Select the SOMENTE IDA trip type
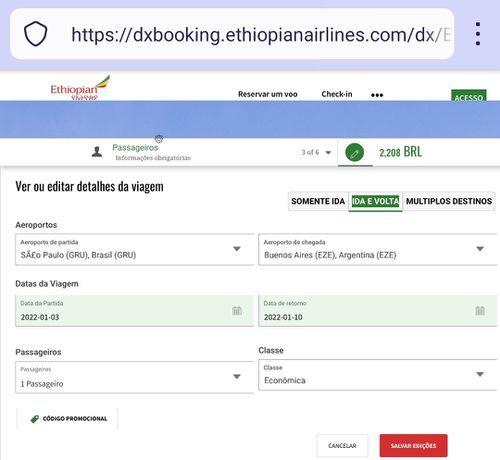500x460 pixels. (x=318, y=201)
